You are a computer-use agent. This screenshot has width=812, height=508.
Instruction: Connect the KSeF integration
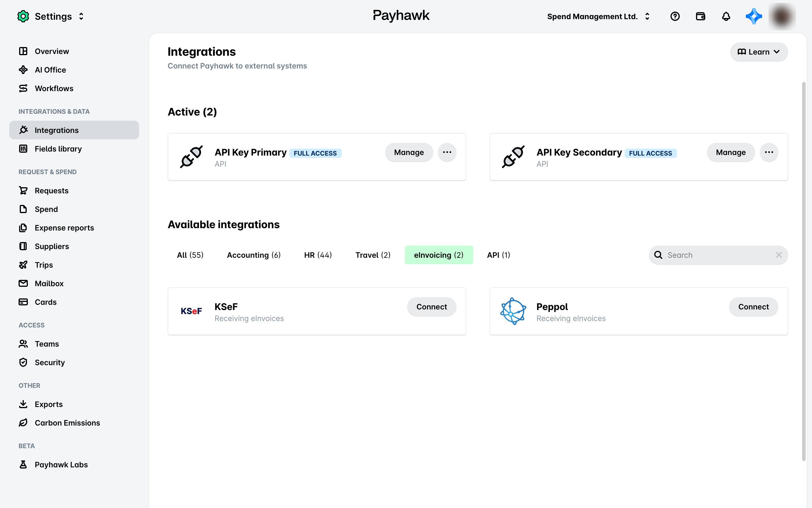click(432, 307)
